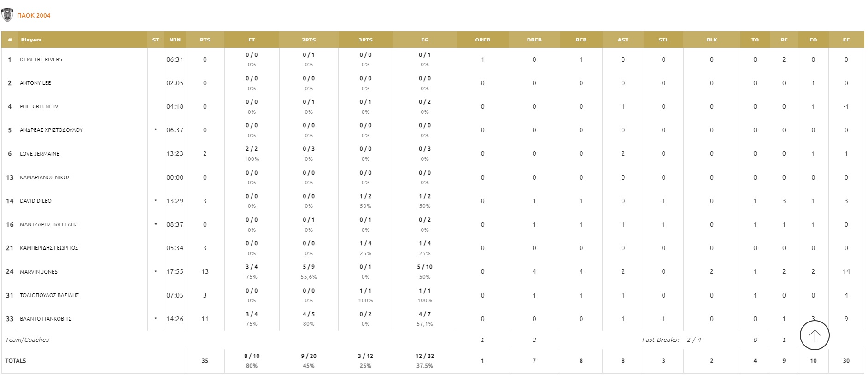Click the OREB column header
Image resolution: width=868 pixels, height=375 pixels.
click(x=482, y=40)
